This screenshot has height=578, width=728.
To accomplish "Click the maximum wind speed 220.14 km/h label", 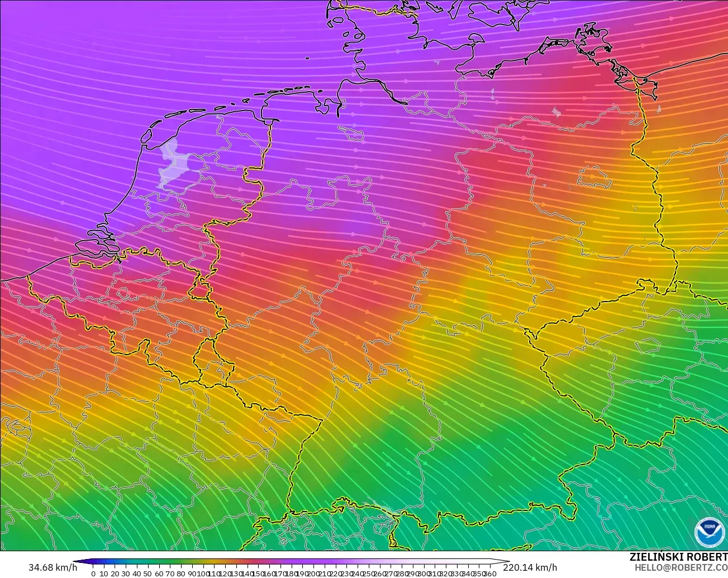I will pos(530,567).
